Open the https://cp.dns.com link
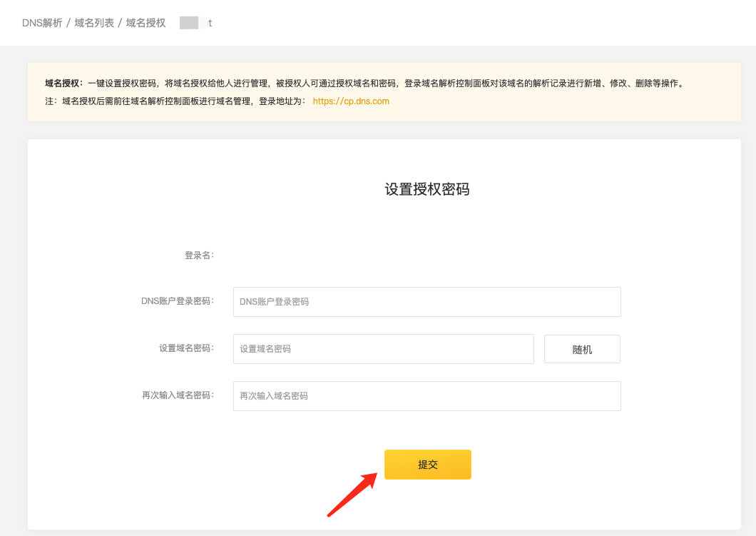The image size is (756, 536). 351,101
